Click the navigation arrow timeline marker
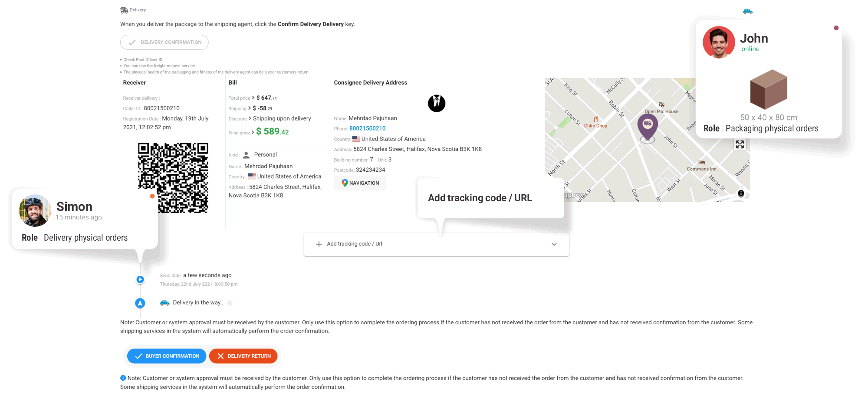This screenshot has height=398, width=868. 140,303
